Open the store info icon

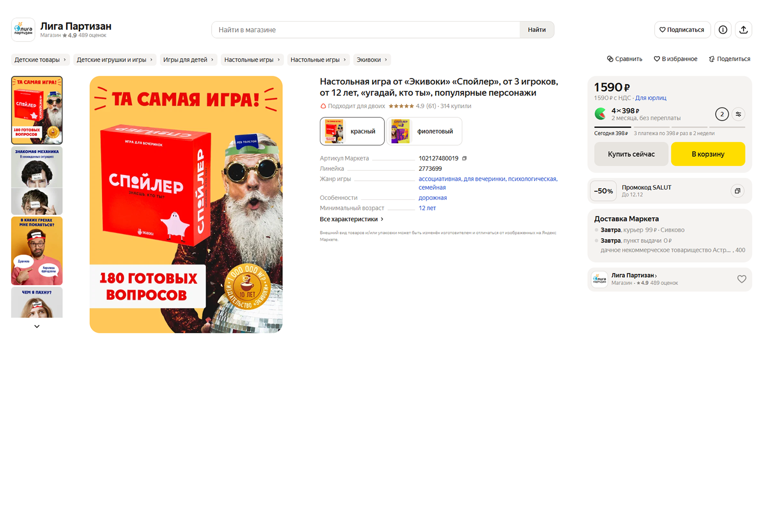(723, 30)
